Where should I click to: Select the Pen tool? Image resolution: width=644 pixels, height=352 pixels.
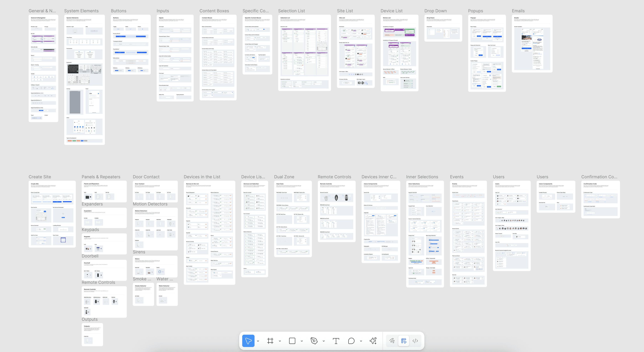point(314,341)
